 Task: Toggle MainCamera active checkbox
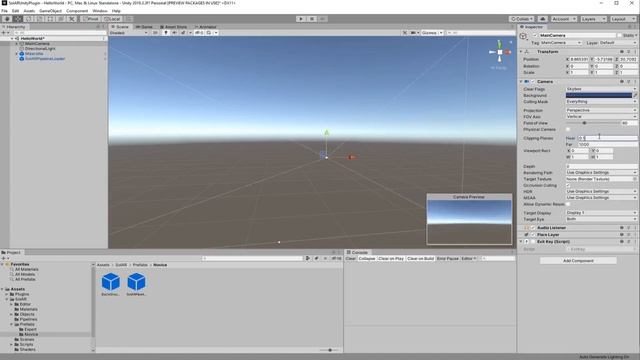point(535,36)
